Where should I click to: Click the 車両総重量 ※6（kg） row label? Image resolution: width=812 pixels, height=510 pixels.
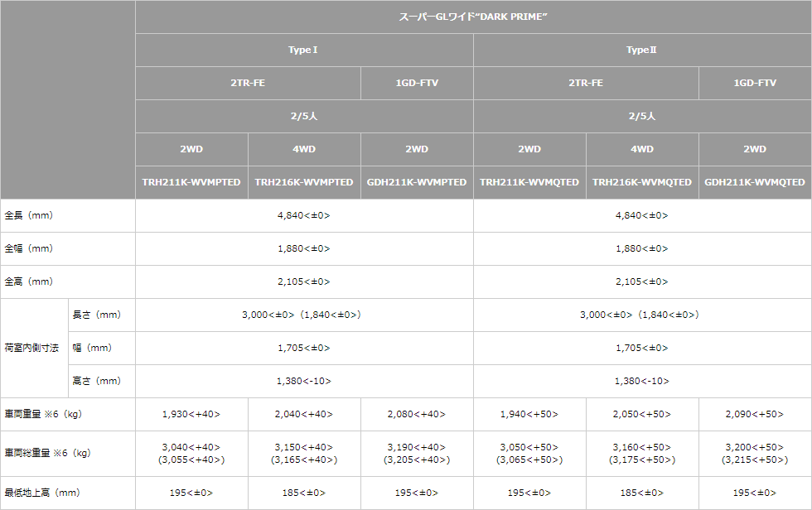(68, 453)
